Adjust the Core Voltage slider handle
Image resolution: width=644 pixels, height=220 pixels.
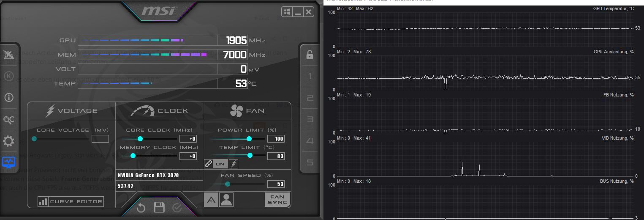pos(34,139)
